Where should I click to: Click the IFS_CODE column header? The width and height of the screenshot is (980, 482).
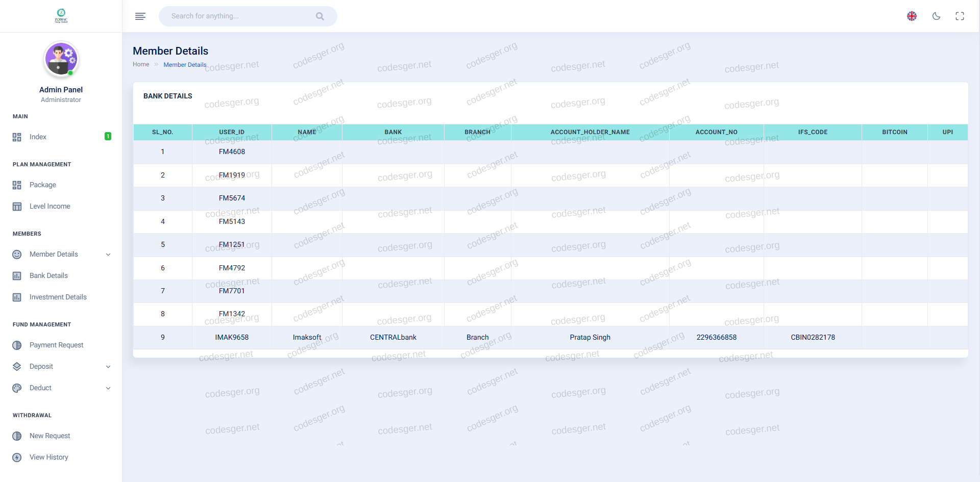[813, 132]
